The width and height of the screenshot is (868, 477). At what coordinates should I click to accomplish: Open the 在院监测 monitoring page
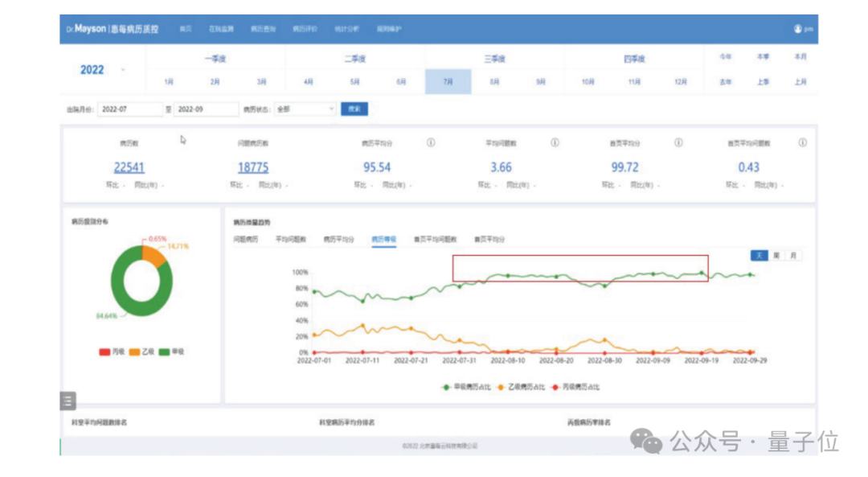[x=223, y=28]
